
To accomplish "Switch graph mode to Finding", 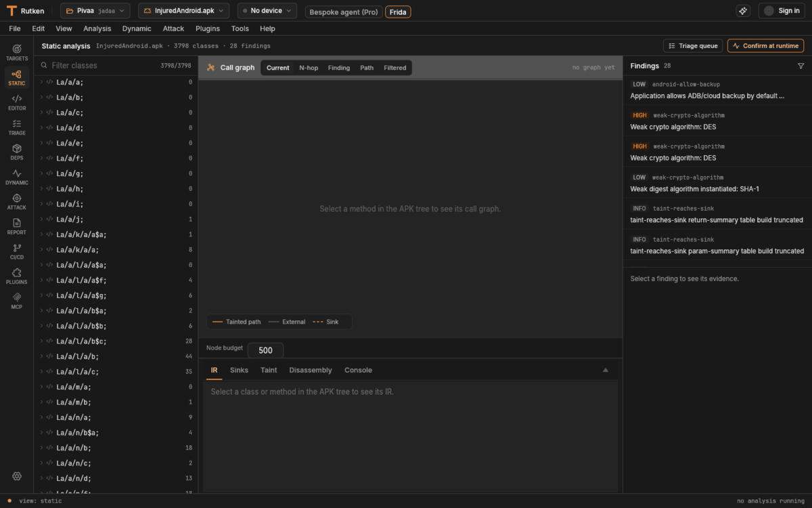I will [x=339, y=68].
